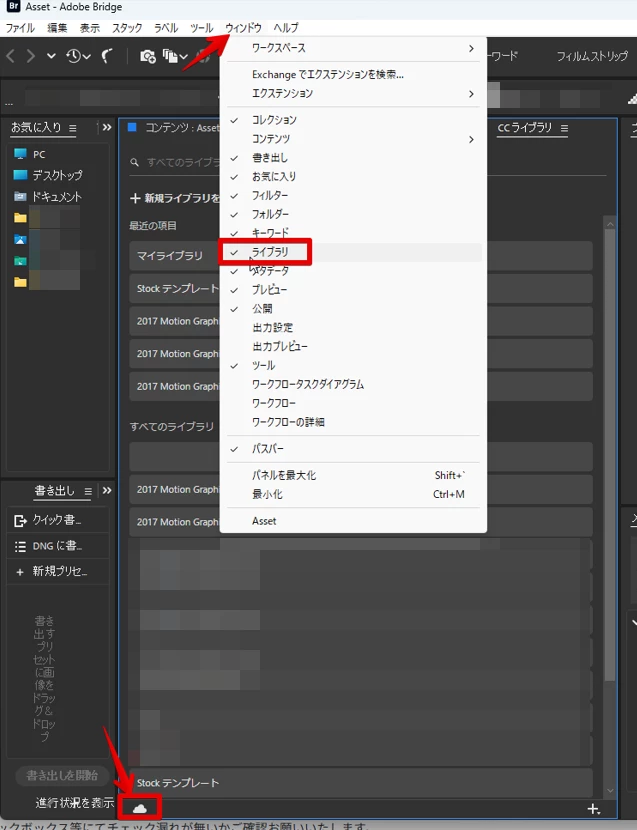637x830 pixels.
Task: Open the navigation history dropdown chevron
Action: pos(51,56)
